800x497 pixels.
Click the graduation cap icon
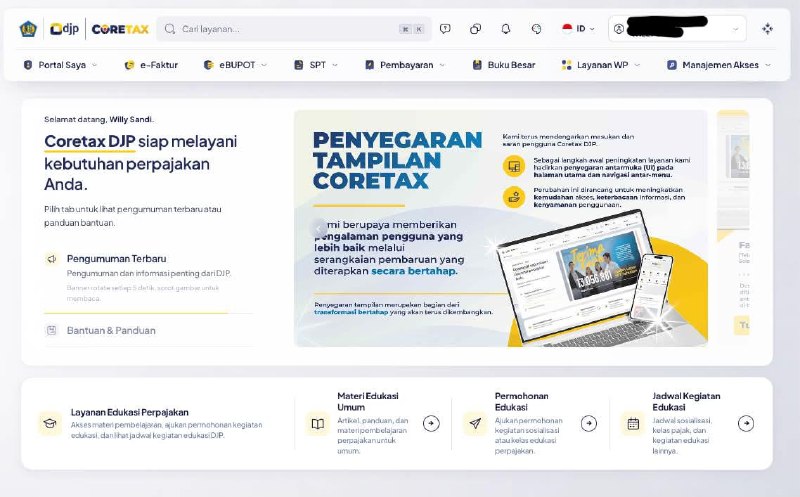50,423
